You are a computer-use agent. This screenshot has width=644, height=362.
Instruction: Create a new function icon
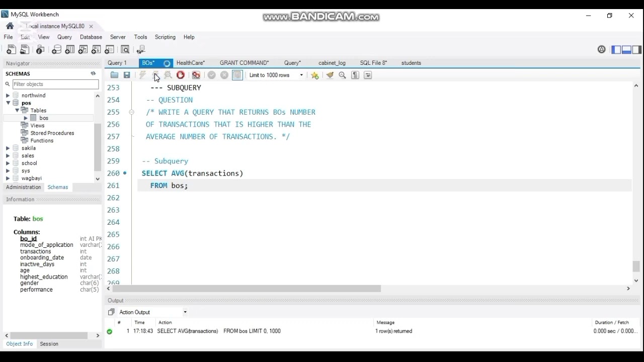[109, 49]
